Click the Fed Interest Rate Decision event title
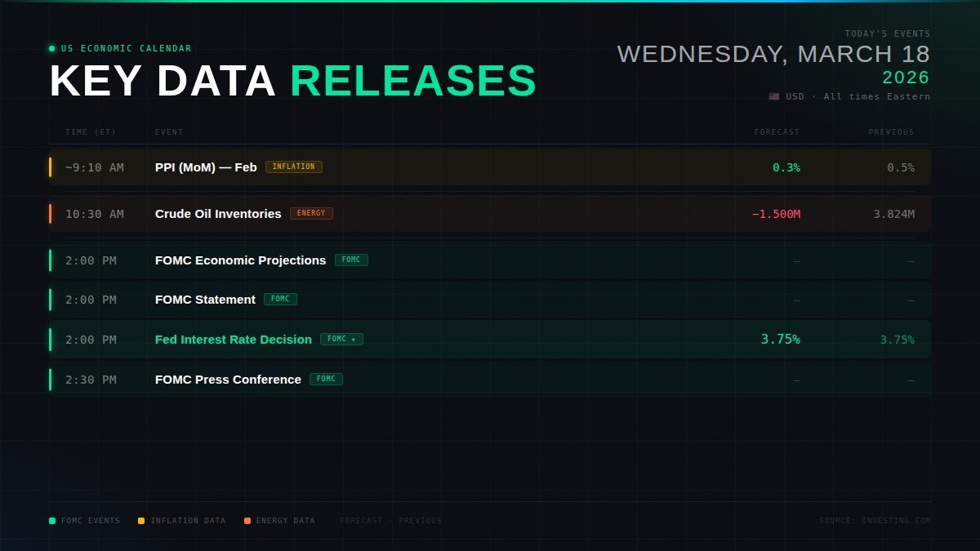The width and height of the screenshot is (980, 551). [232, 339]
